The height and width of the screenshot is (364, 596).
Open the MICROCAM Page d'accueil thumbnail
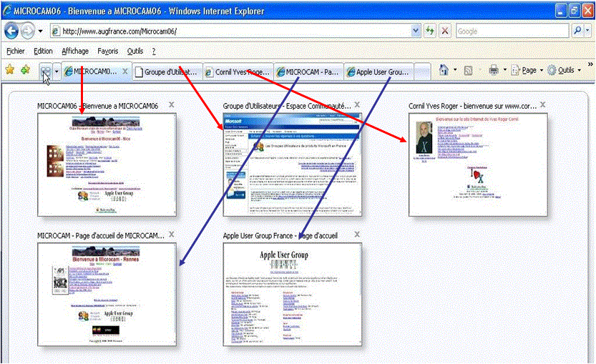(107, 295)
